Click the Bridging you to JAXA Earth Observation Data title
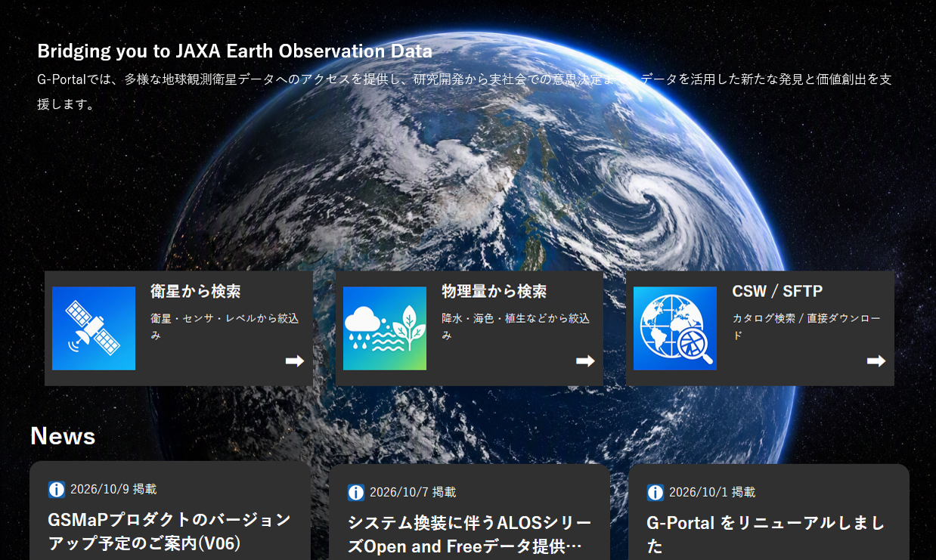Screen dimensions: 936x560 click(235, 51)
